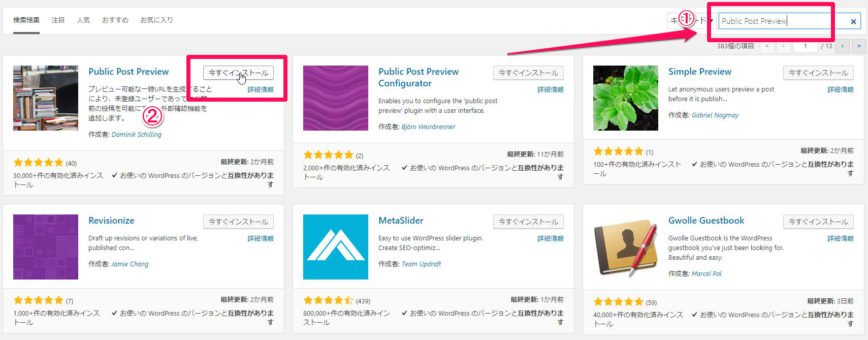
Task: Click the purple wavy Configurator plugin thumbnail
Action: click(x=336, y=98)
